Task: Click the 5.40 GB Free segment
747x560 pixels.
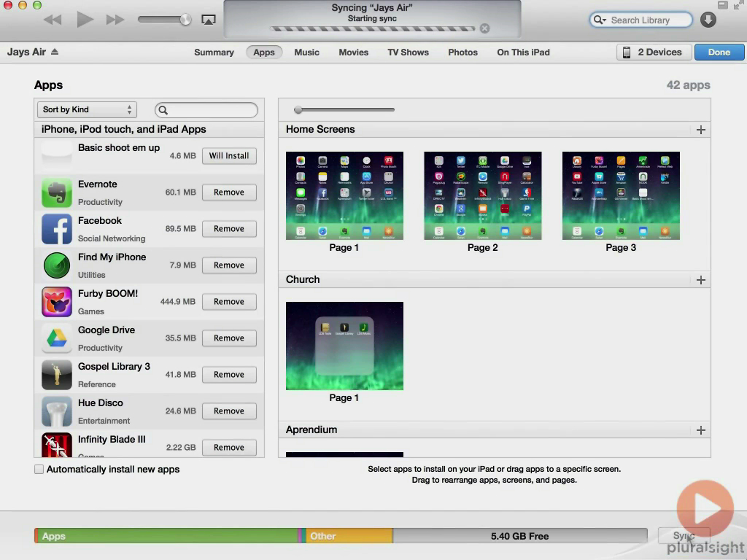Action: [519, 536]
